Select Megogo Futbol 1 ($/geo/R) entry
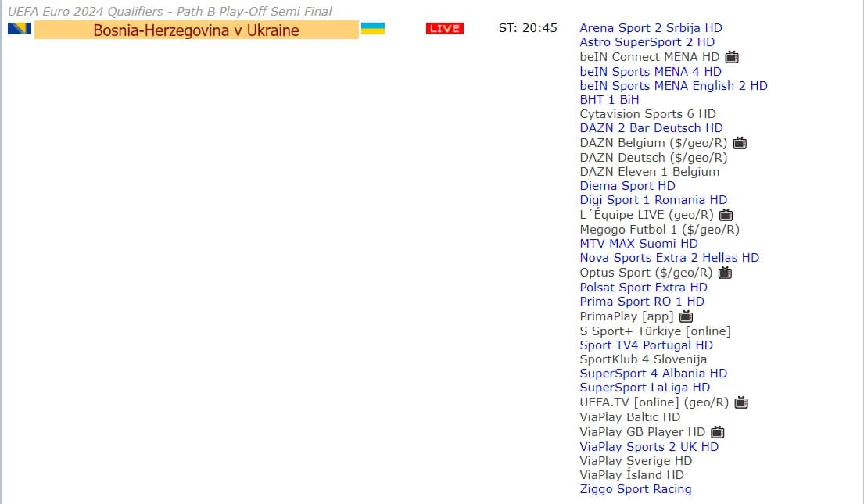This screenshot has width=864, height=504. (x=660, y=229)
